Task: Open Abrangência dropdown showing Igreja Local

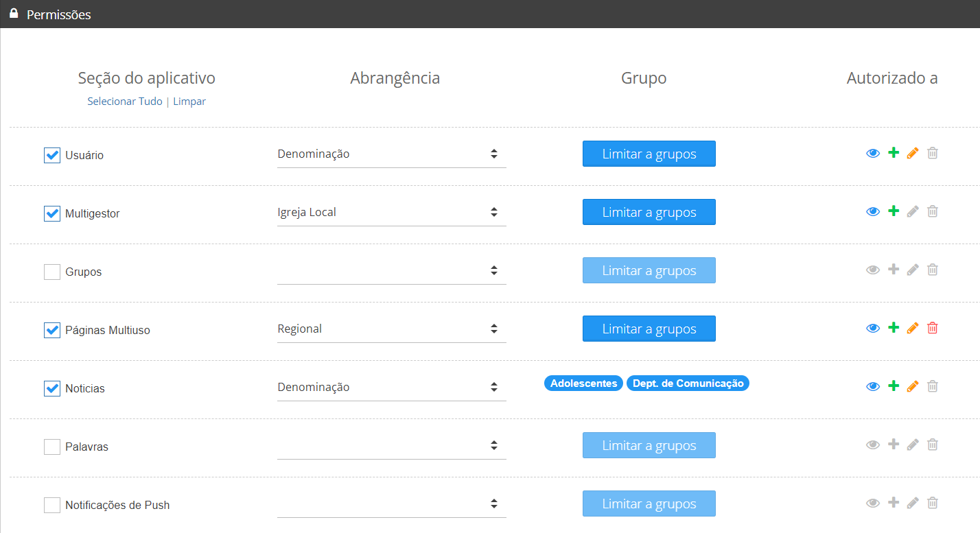Action: [392, 213]
